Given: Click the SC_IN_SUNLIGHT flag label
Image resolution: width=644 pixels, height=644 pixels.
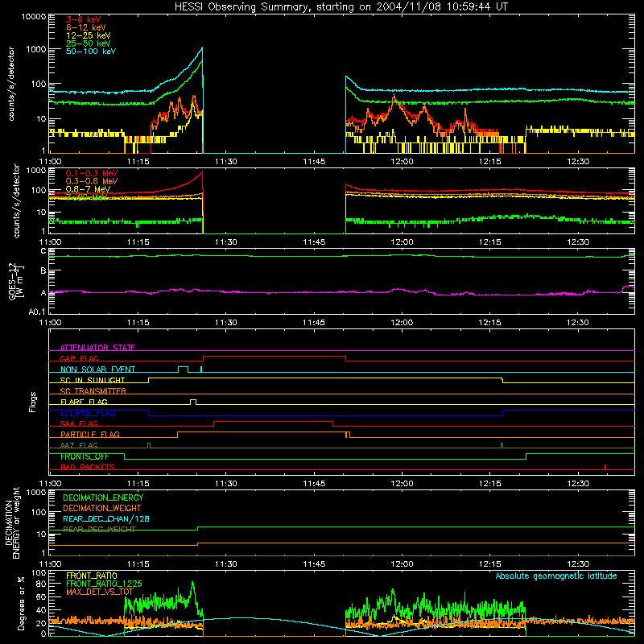Looking at the screenshot, I should point(93,380).
